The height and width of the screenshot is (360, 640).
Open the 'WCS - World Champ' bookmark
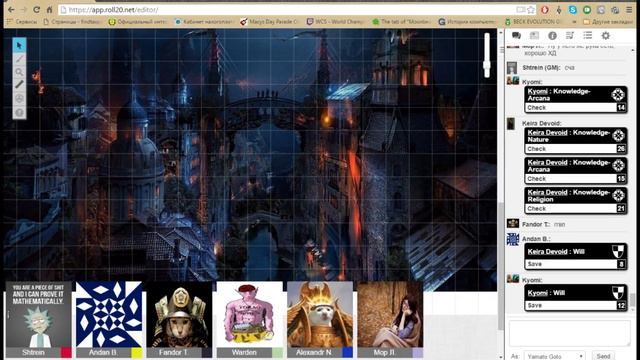pos(335,22)
